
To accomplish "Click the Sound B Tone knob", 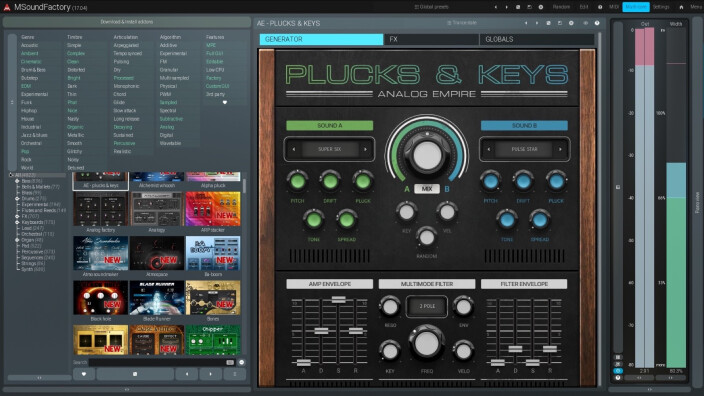I will (507, 220).
